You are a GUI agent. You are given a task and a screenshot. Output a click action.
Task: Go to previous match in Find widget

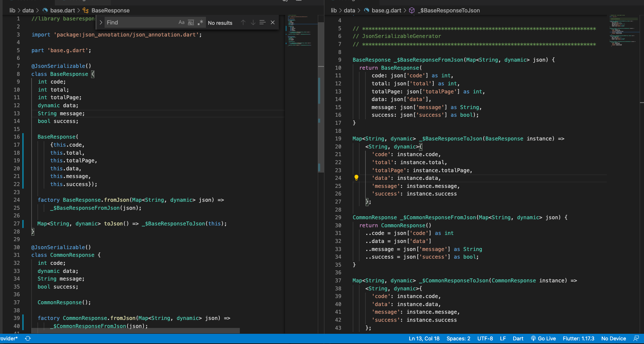(243, 23)
